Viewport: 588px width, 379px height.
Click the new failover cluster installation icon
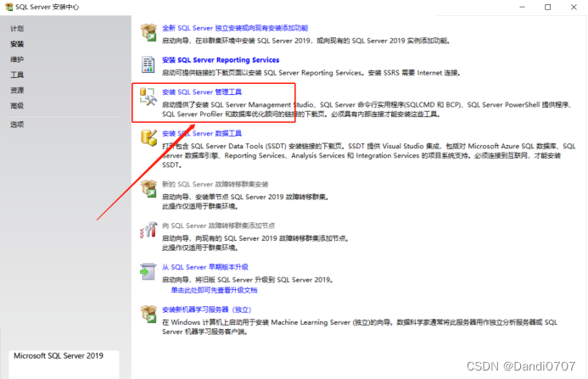point(148,188)
